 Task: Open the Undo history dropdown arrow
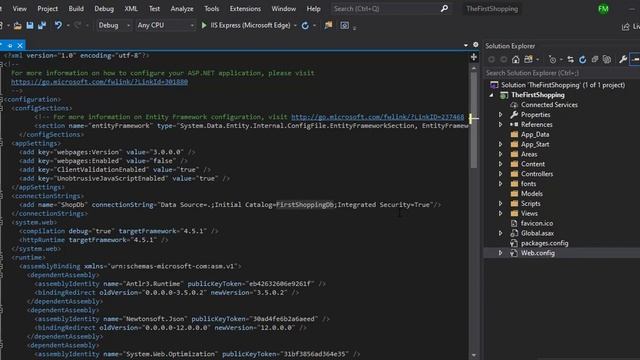[x=68, y=25]
